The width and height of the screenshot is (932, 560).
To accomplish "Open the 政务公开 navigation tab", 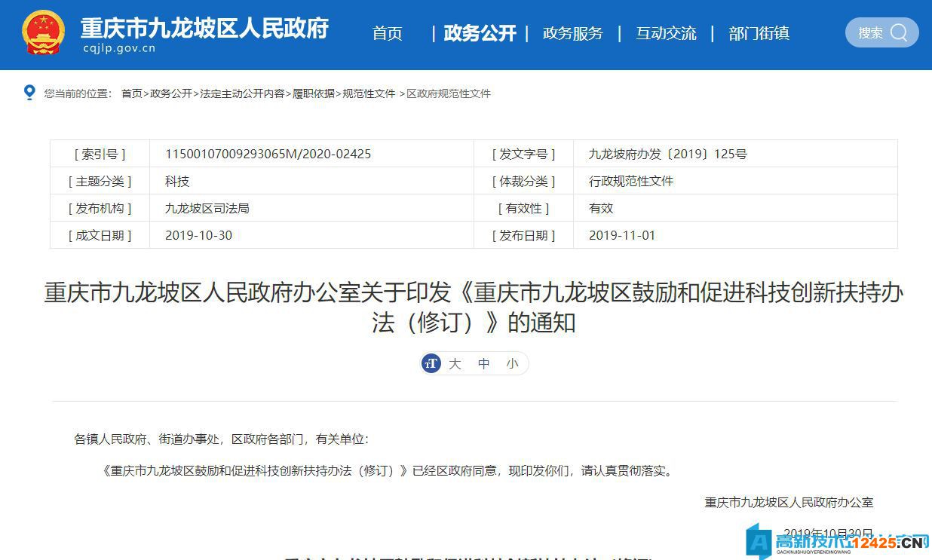I will 480,33.
